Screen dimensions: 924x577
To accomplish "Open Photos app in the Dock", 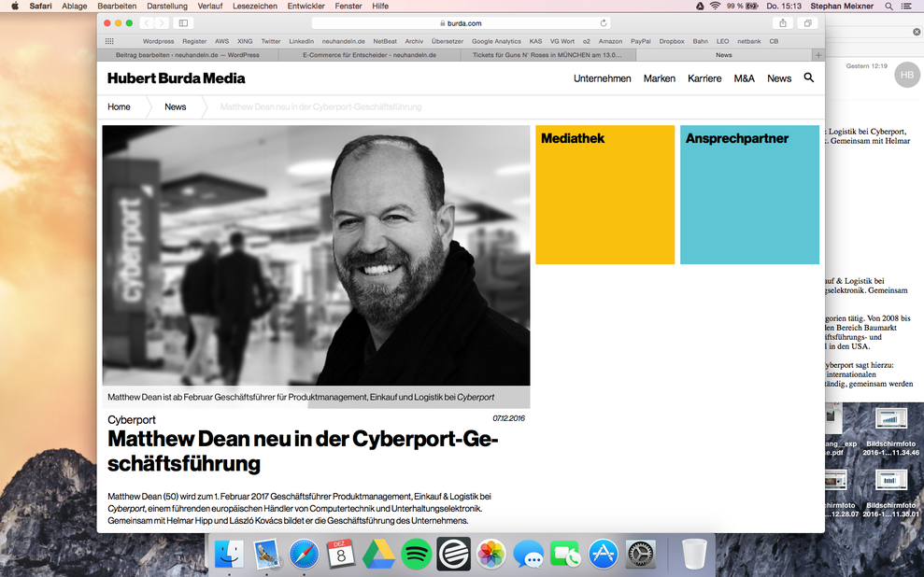I will [490, 554].
